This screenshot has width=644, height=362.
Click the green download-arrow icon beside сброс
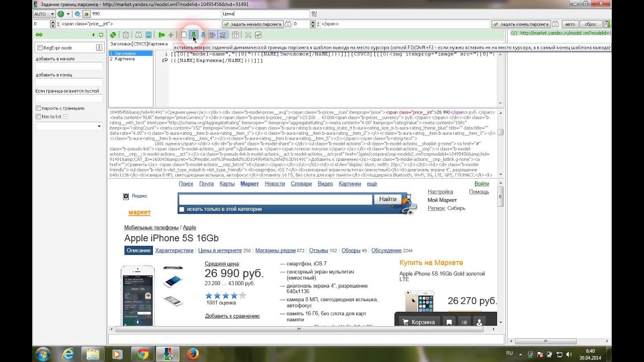point(607,24)
